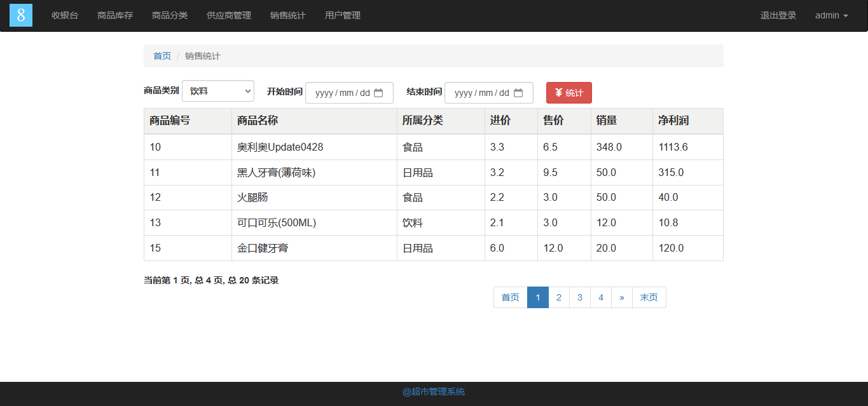Go to 收银台 in the navbar
This screenshot has height=406, width=868.
[x=65, y=15]
